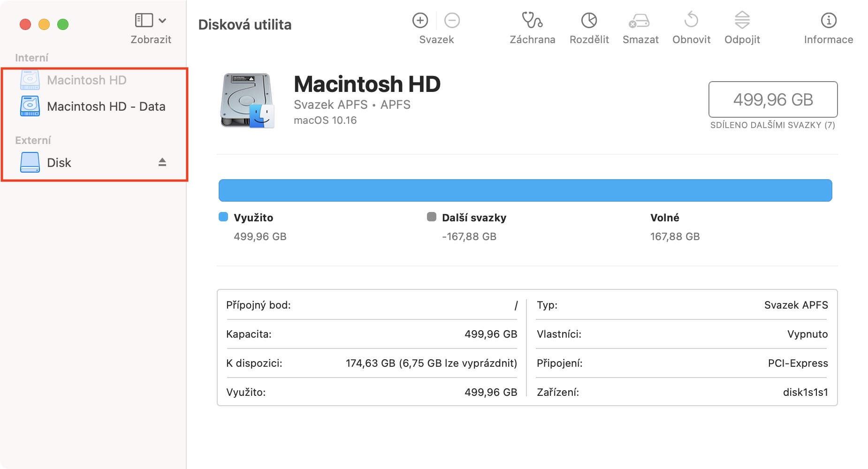
Task: Eject the external Disk
Action: pos(162,162)
